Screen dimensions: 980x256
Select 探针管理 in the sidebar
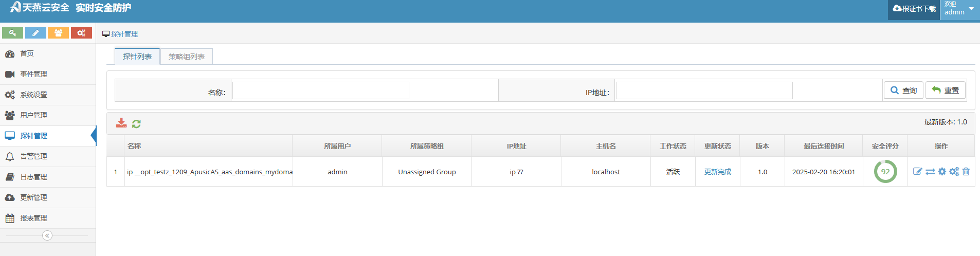coord(48,136)
